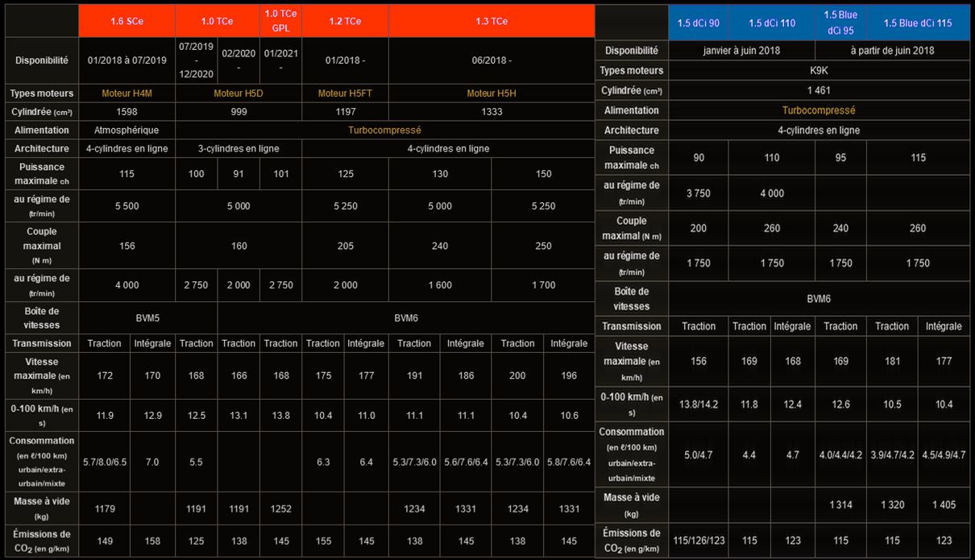975x560 pixels.
Task: Select the 1.6 SCe column header
Action: [127, 22]
